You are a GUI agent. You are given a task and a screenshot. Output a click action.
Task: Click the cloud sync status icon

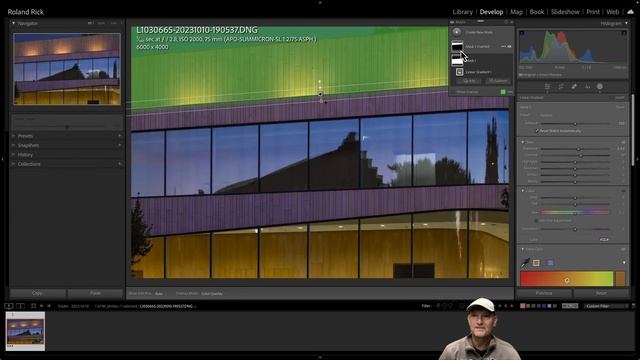click(x=631, y=12)
